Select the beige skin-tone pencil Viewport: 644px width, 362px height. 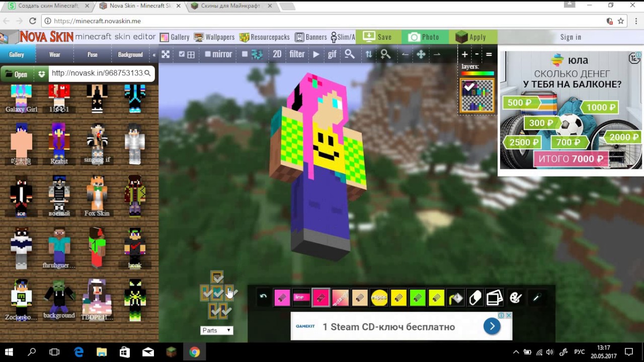click(x=359, y=298)
